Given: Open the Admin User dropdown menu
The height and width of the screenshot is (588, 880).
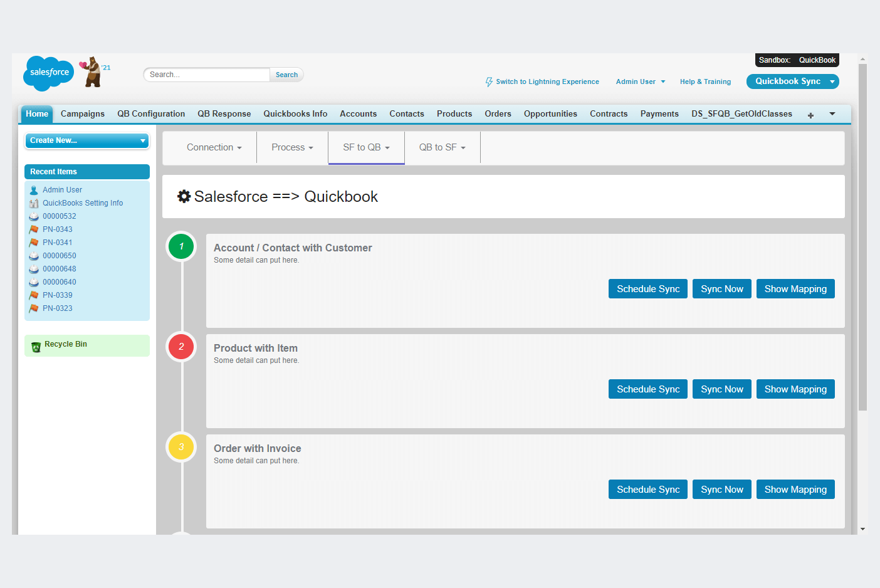Looking at the screenshot, I should (640, 82).
